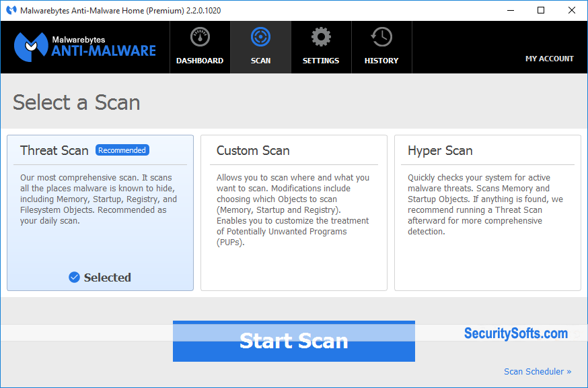Open the Settings gear icon
The image size is (588, 388).
coord(321,37)
